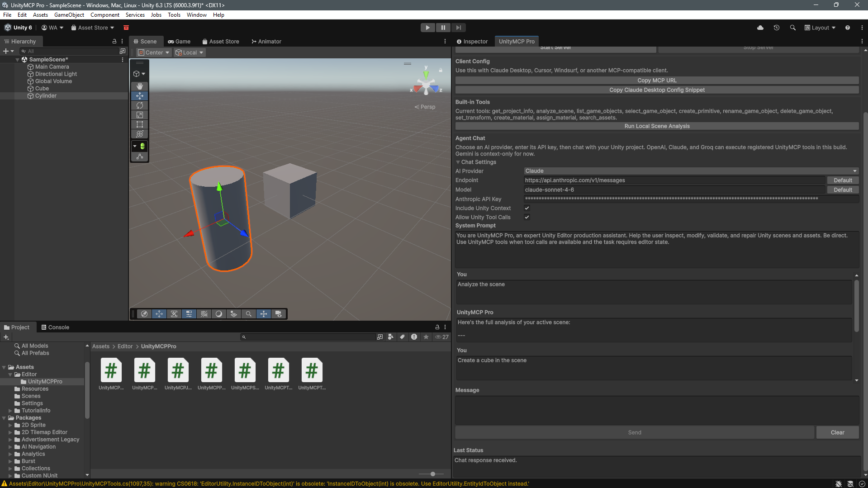Collapse the SampleScene hierarchy root
868x488 pixels.
(x=18, y=59)
